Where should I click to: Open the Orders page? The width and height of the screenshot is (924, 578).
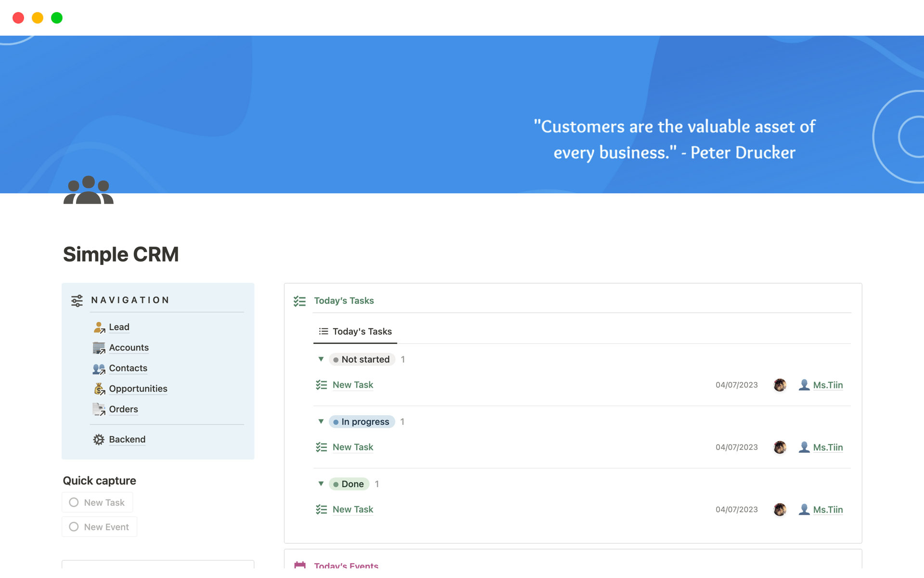(x=123, y=409)
